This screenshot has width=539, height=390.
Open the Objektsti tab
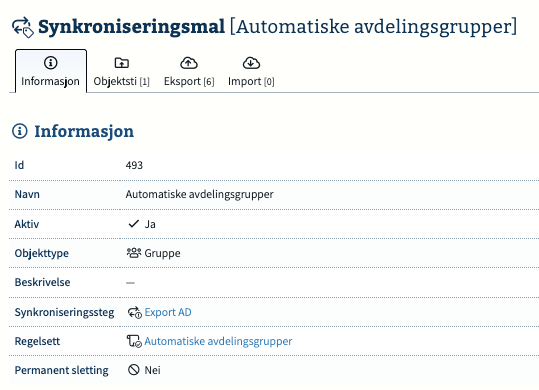[x=121, y=71]
